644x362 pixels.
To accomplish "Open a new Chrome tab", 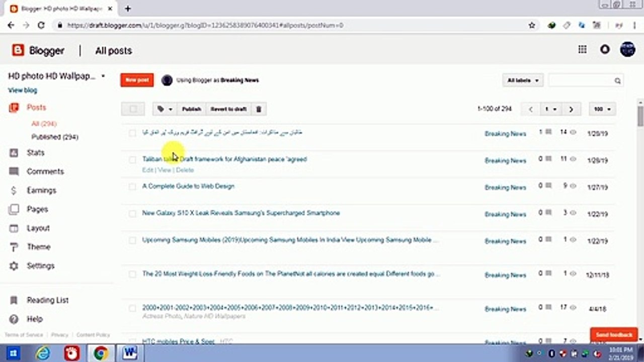I will coord(128,9).
